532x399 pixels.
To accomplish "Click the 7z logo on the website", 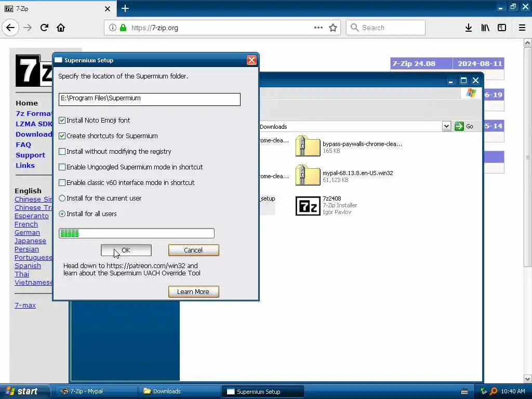I will tap(34, 71).
